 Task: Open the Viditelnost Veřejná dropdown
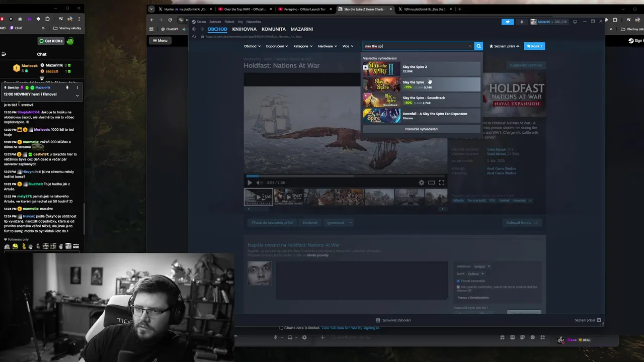481,266
